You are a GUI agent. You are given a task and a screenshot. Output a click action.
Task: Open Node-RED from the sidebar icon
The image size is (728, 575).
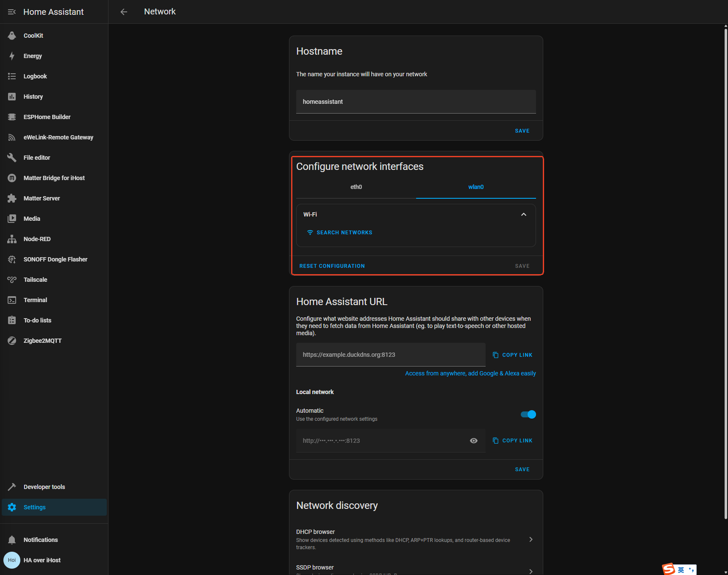pyautogui.click(x=12, y=239)
